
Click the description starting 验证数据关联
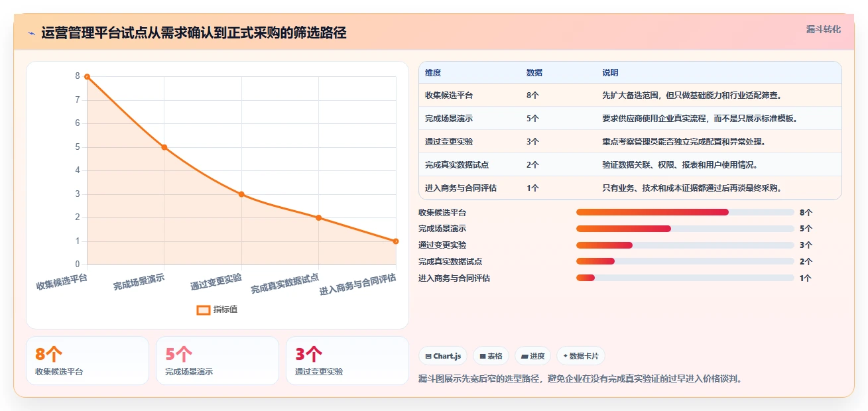click(680, 165)
